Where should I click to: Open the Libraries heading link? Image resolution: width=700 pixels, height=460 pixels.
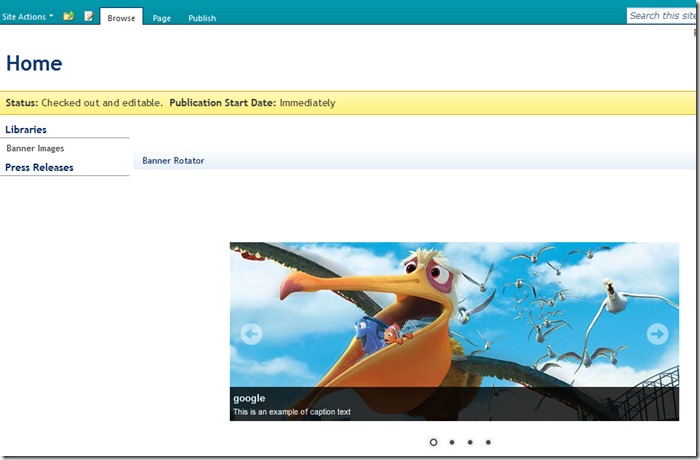[26, 130]
